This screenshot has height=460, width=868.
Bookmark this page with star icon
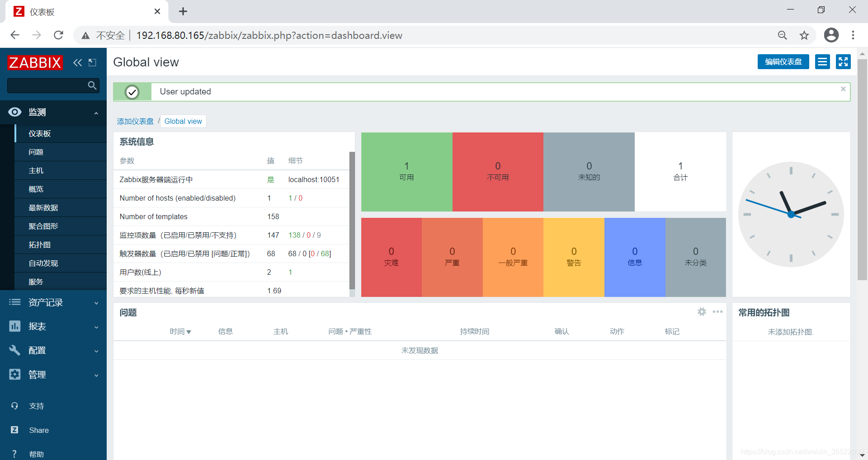pyautogui.click(x=804, y=35)
